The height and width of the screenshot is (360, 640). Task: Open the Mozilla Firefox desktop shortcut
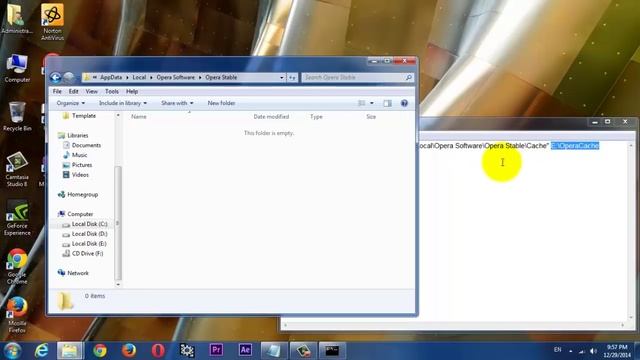coord(17,315)
